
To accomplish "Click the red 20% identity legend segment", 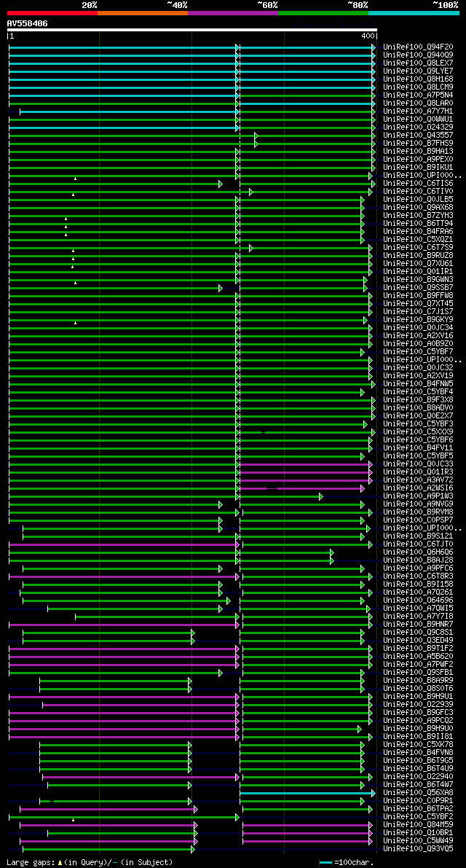I will pyautogui.click(x=52, y=12).
